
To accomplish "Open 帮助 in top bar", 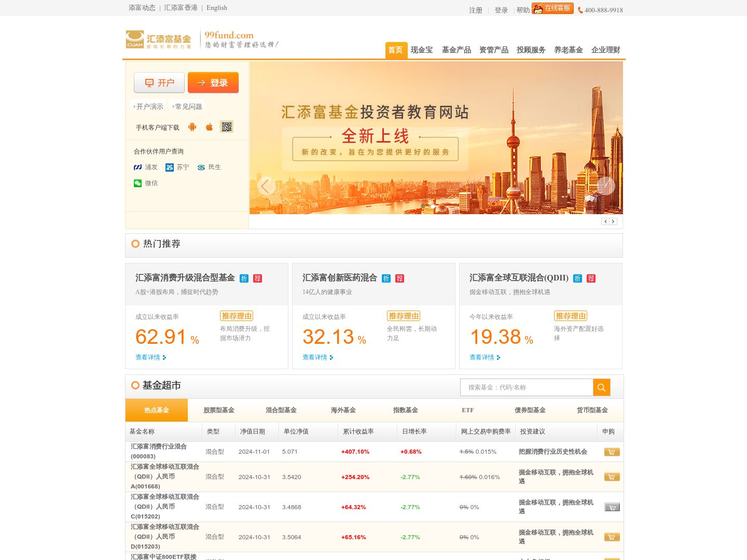I will (523, 10).
